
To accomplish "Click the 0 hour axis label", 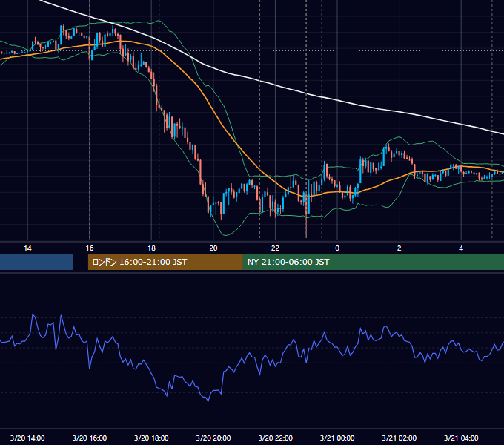I will pos(337,248).
